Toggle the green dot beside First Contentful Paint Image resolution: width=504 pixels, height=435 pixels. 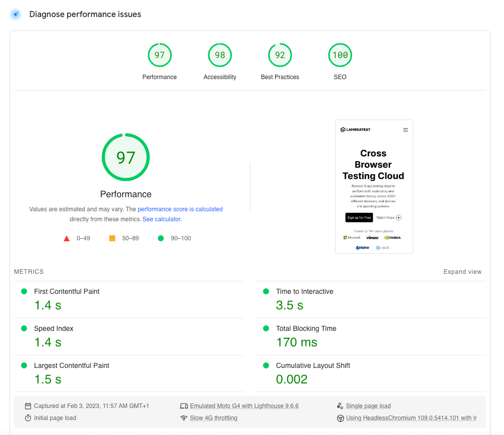[x=24, y=291]
